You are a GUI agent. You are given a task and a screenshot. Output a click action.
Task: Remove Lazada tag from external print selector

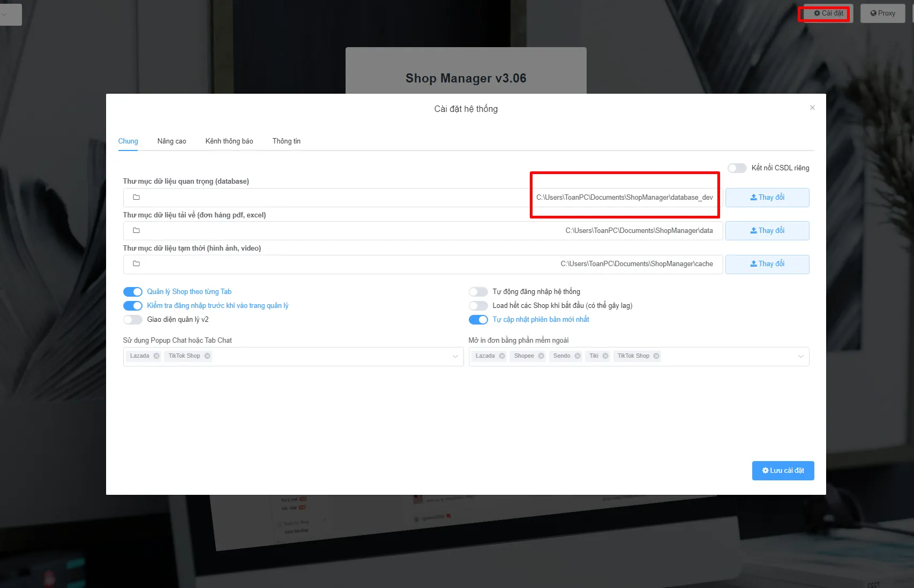[502, 356]
